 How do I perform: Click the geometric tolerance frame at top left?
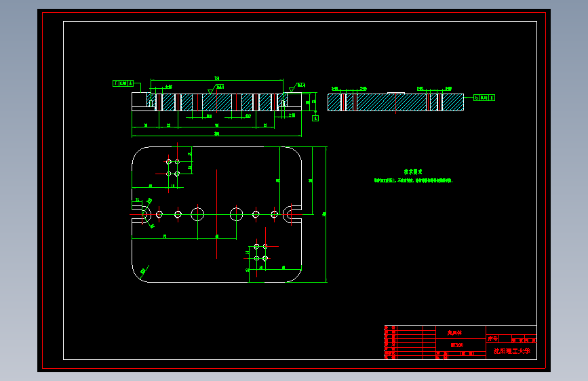123,83
